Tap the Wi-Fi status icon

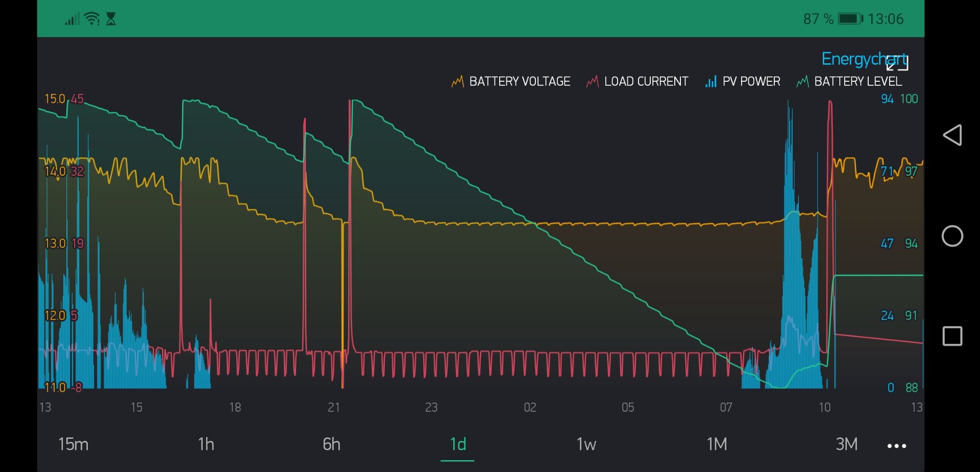[x=92, y=19]
